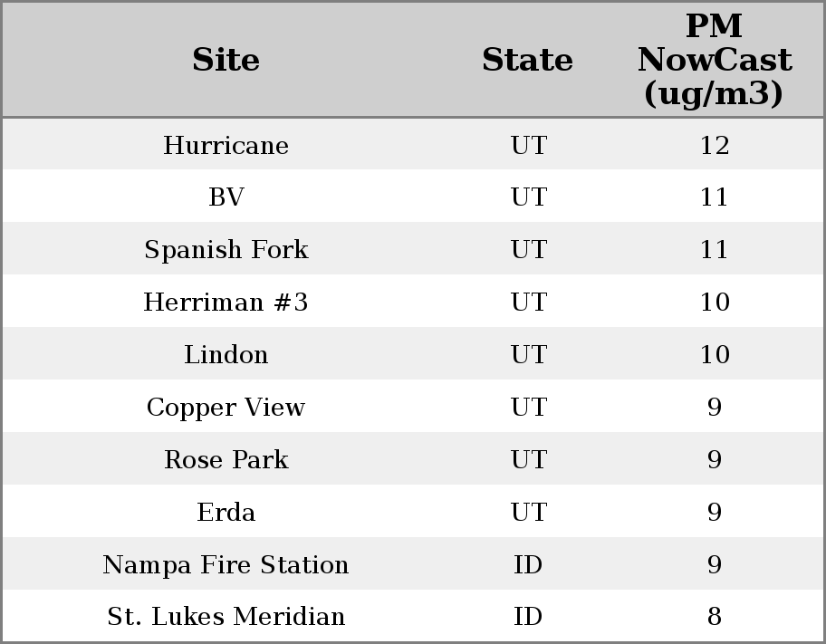Select the Nampa Fire Station cell
This screenshot has height=644, width=826.
(226, 565)
